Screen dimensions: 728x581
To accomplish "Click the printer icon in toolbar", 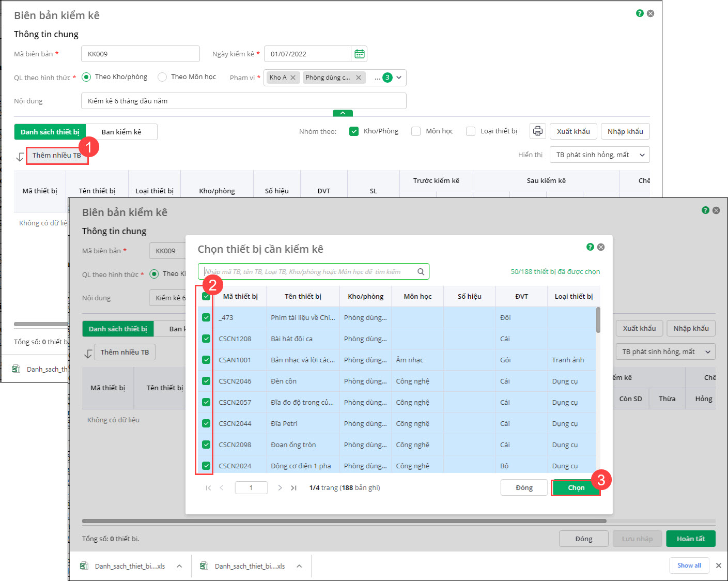I will click(538, 131).
